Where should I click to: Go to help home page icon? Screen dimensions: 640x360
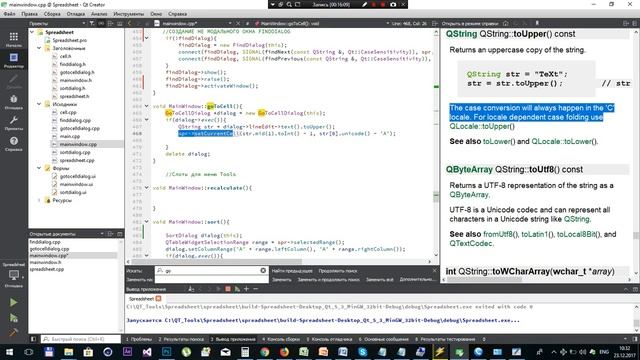click(x=506, y=23)
